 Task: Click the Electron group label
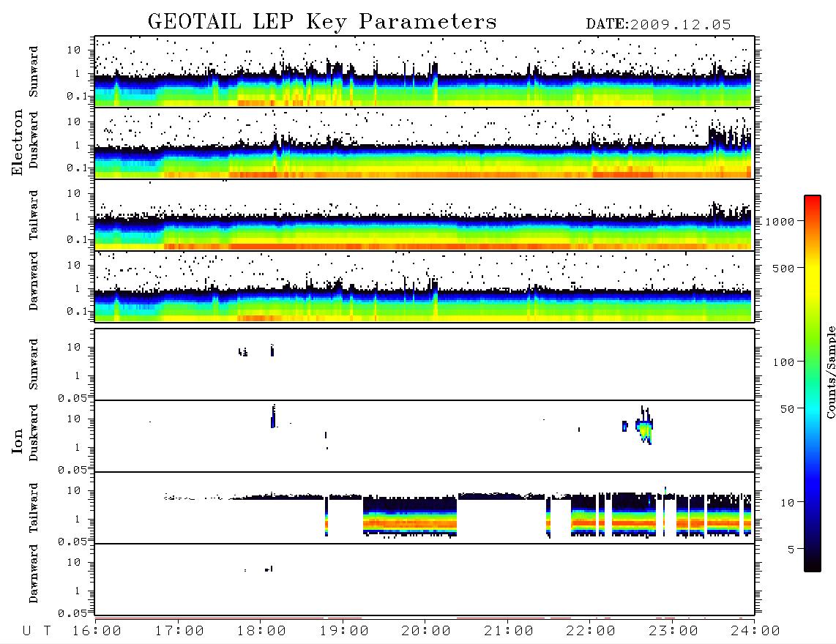[18, 142]
